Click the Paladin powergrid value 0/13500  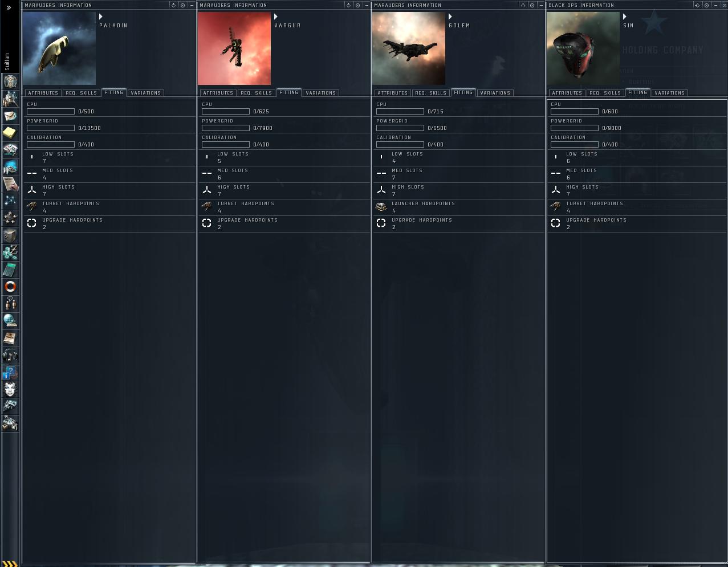click(90, 128)
